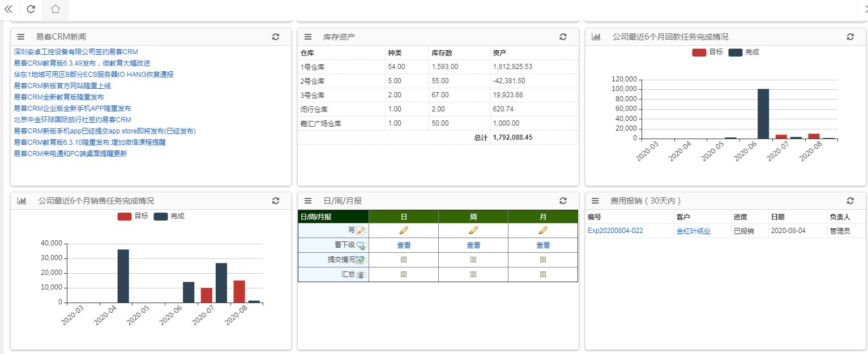
Task: Toggle 目标 legend in 回款 chart
Action: pyautogui.click(x=707, y=52)
